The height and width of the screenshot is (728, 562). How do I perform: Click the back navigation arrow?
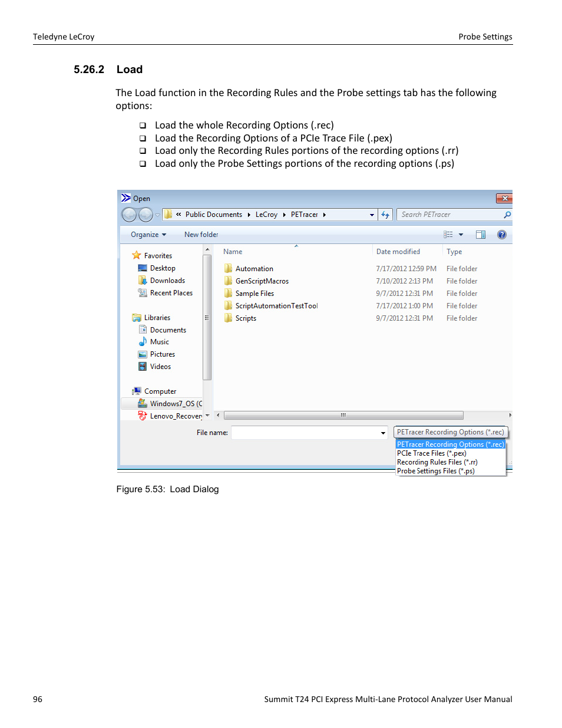(129, 214)
